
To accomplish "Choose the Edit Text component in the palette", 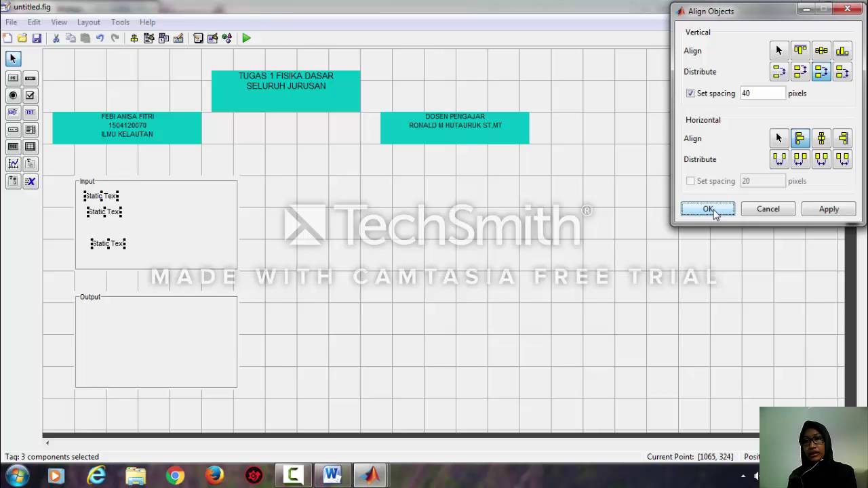I will click(13, 113).
